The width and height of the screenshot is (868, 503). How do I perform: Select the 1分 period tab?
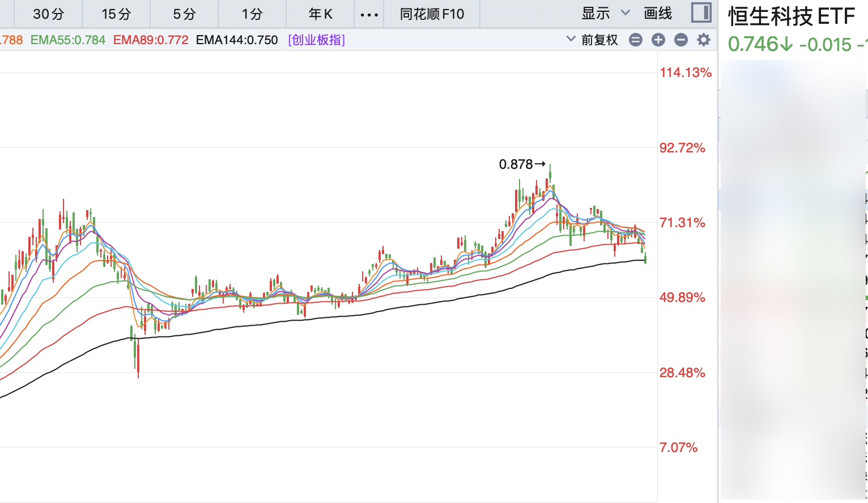tap(252, 14)
